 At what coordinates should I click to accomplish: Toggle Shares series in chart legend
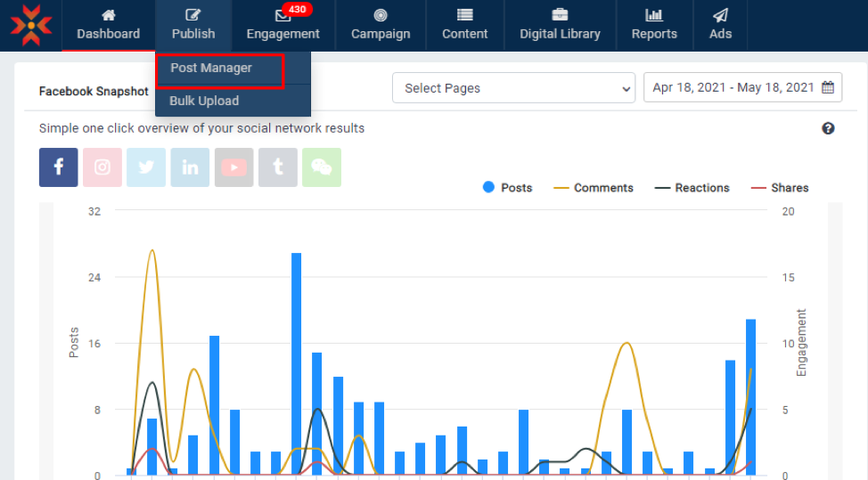coord(780,188)
